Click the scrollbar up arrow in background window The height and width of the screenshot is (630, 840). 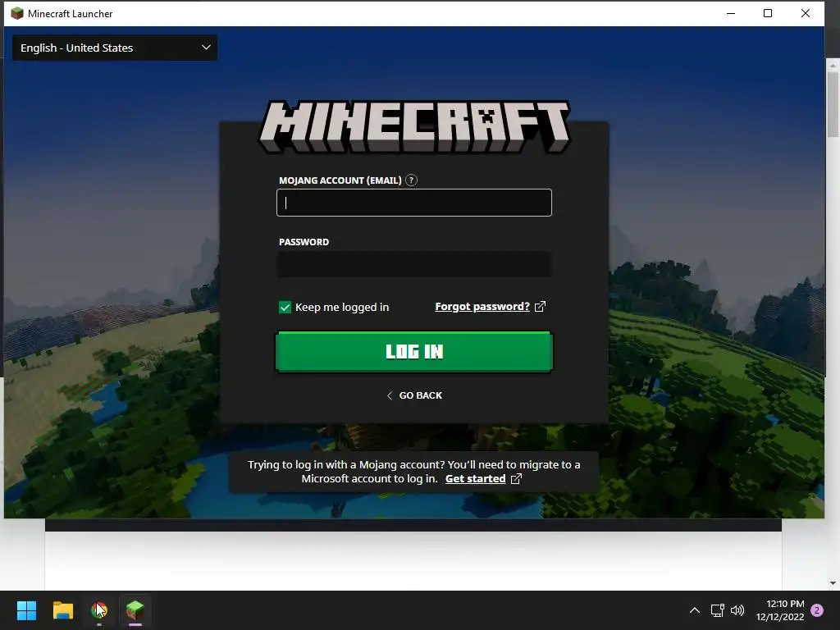click(x=833, y=66)
